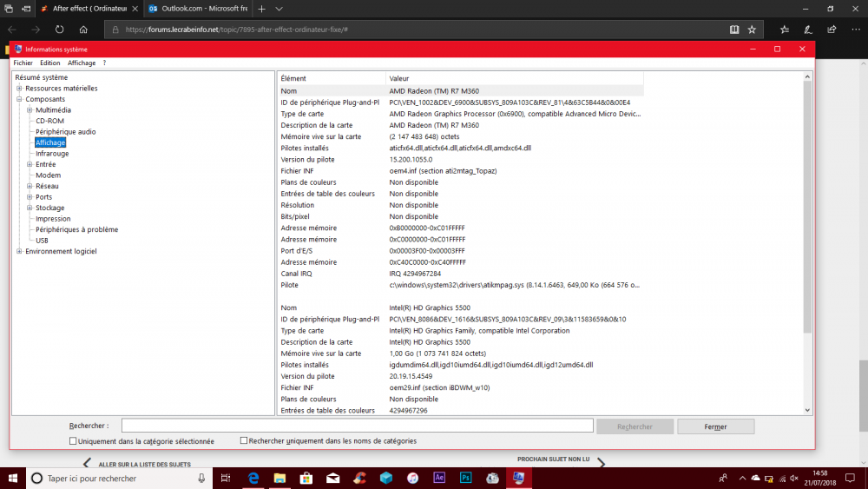Click the add notes pen icon
Screen dimensions: 868x489
[808, 30]
